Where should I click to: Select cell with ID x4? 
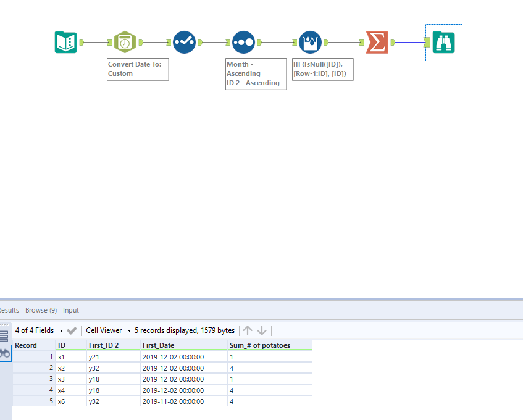click(71, 390)
